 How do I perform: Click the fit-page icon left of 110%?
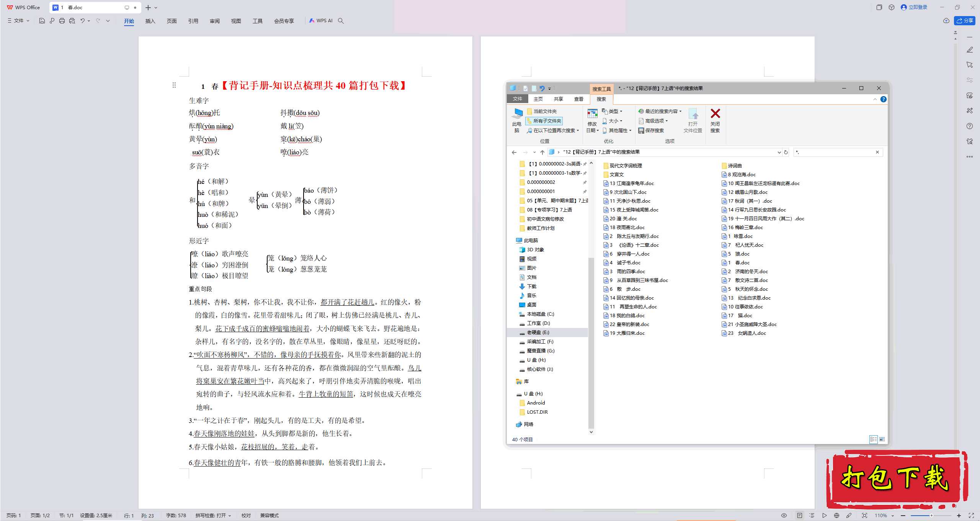864,516
